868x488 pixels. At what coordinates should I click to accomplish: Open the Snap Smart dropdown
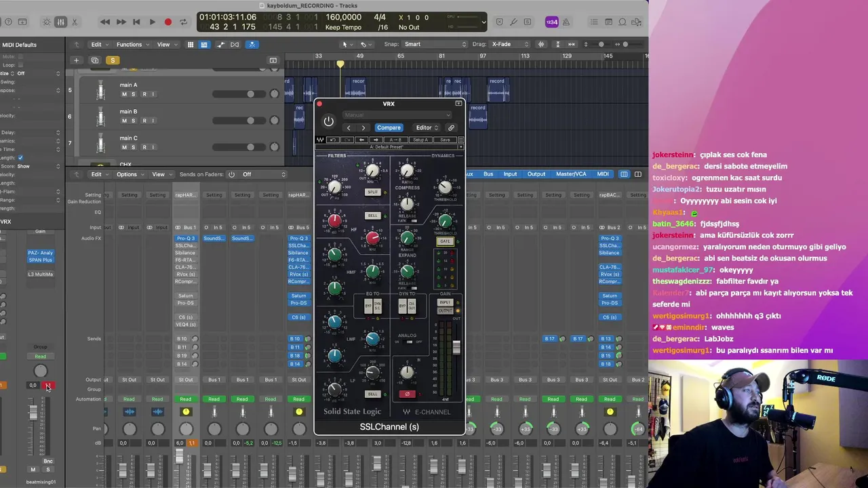[x=435, y=45]
